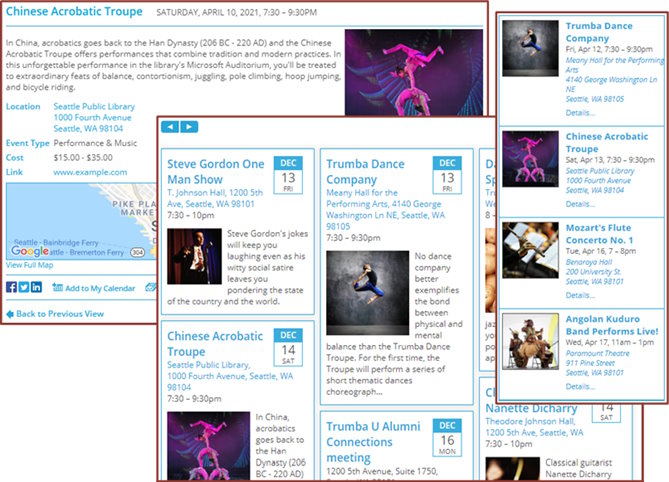Open Steve Gordon One Man Show title
669x482 pixels.
click(215, 171)
